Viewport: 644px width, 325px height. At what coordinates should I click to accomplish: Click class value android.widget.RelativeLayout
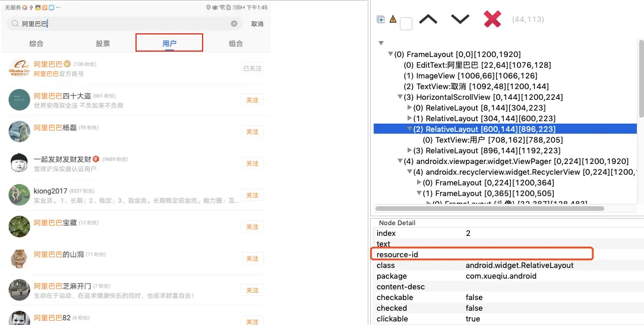[520, 266]
